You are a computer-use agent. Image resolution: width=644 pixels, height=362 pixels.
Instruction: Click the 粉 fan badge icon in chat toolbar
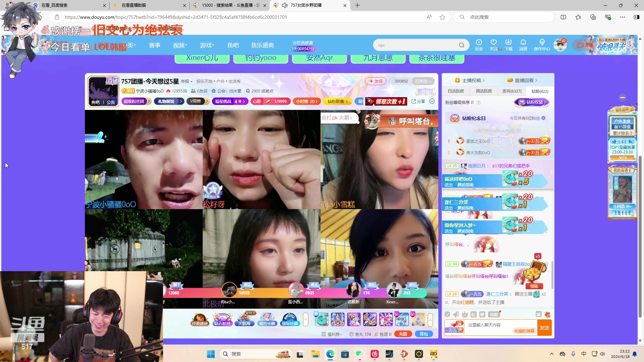tap(473, 314)
